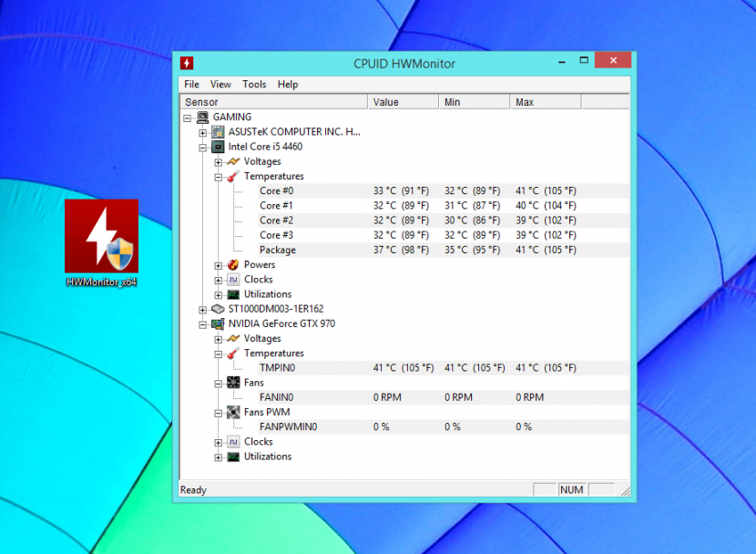756x554 pixels.
Task: Click the CPU Utilizations graph icon
Action: (233, 294)
